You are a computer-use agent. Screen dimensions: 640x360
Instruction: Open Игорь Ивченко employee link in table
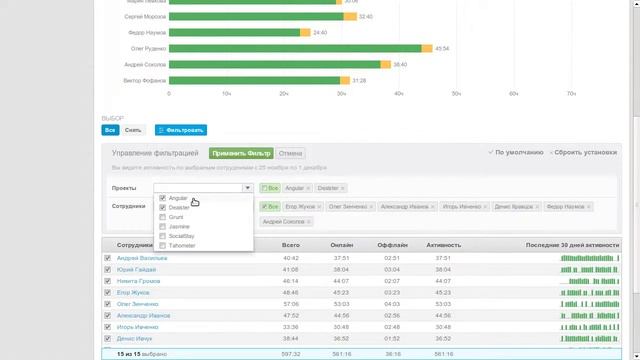pyautogui.click(x=138, y=327)
